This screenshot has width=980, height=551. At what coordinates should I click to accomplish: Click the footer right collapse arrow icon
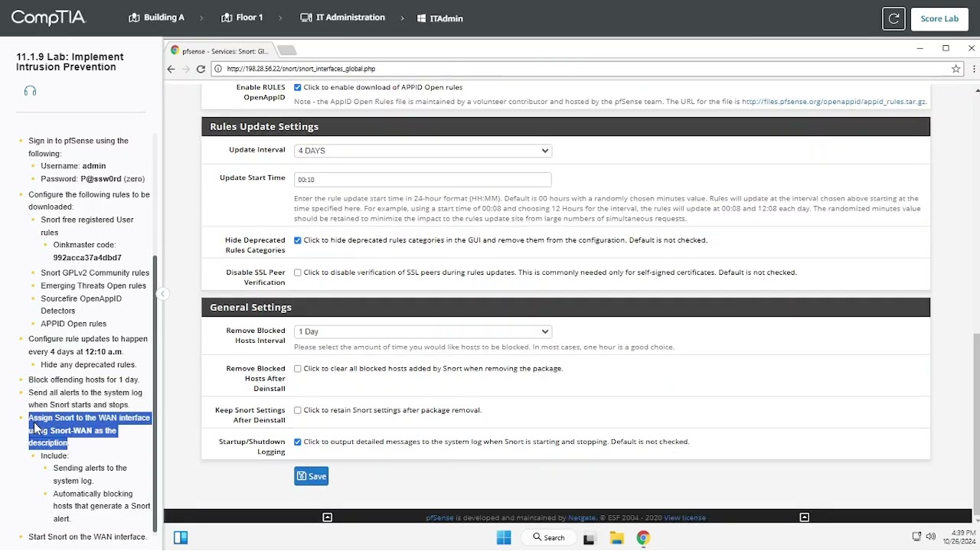804,517
